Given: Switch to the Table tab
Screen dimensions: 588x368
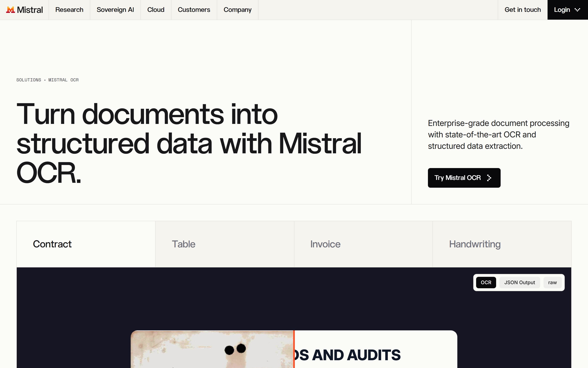Looking at the screenshot, I should coord(225,244).
